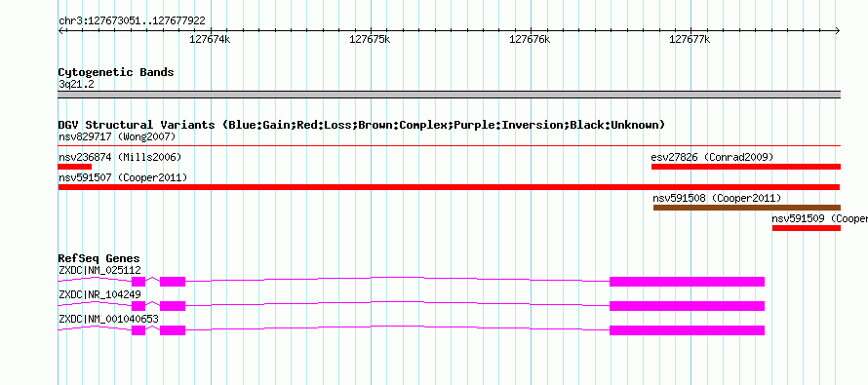Select the large last exon of ZXDC|NM_001040653
Screen dimensions: 868x385
tap(687, 330)
